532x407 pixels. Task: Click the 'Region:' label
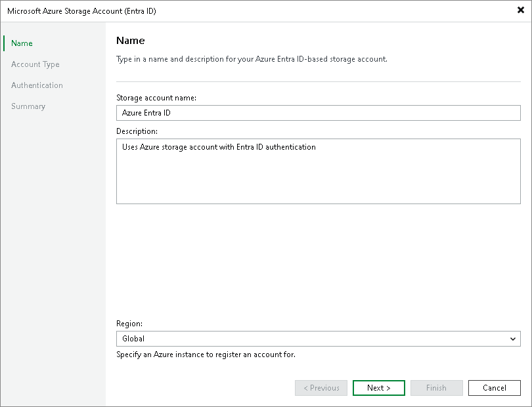(129, 324)
